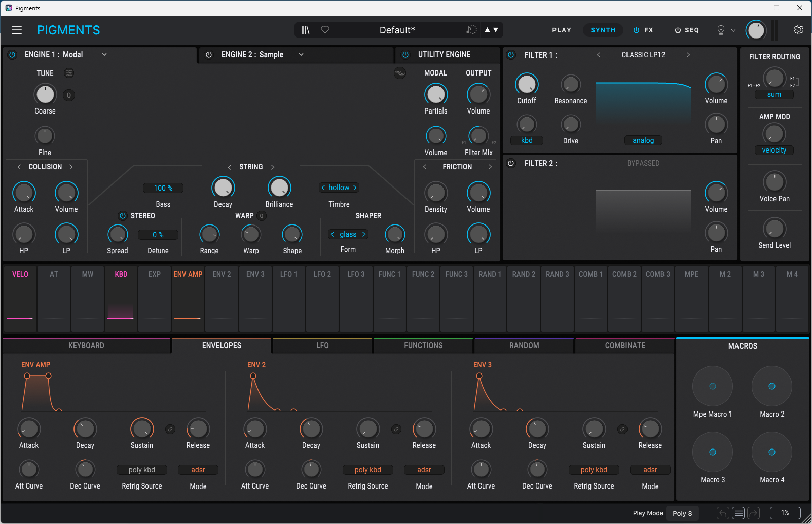This screenshot has width=812, height=524.
Task: Open the Filter 1 analog mode dropdown
Action: [643, 140]
